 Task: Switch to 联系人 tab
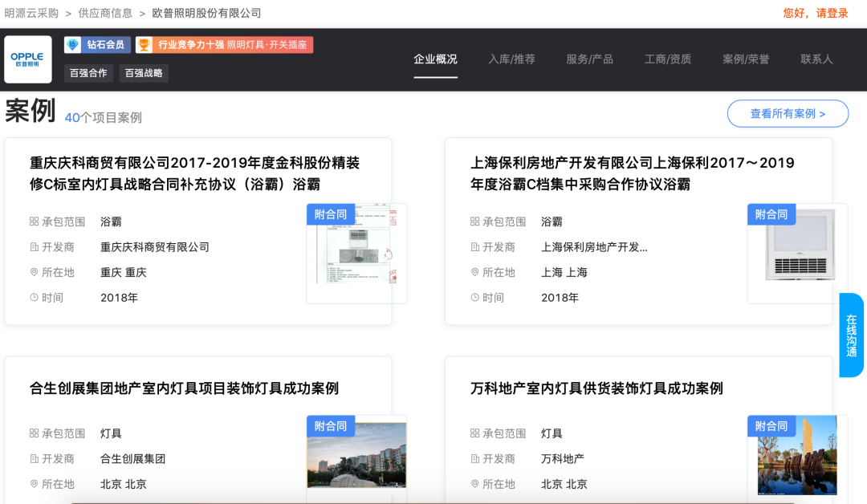(x=816, y=59)
